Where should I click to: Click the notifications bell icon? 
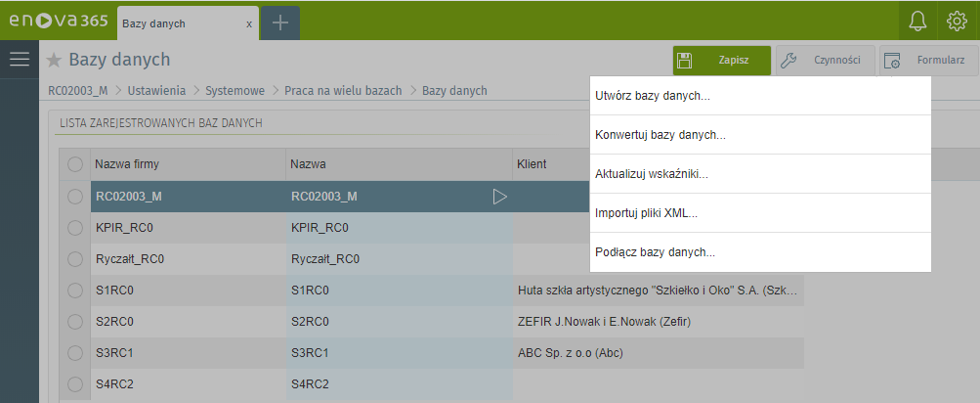(917, 22)
